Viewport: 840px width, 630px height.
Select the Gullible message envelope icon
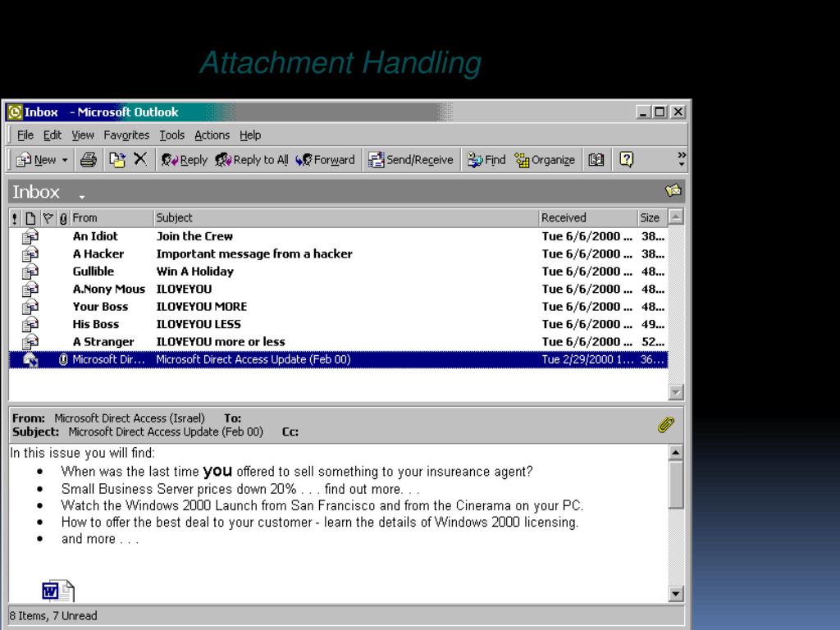[30, 272]
